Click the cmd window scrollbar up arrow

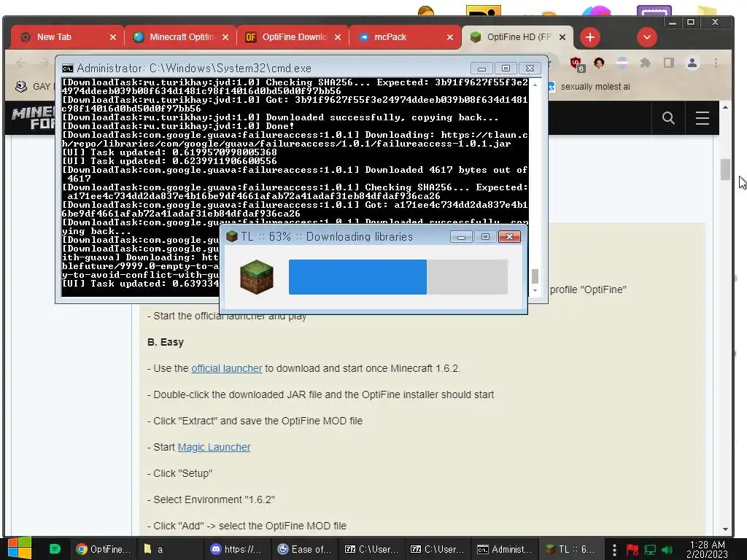click(x=535, y=85)
